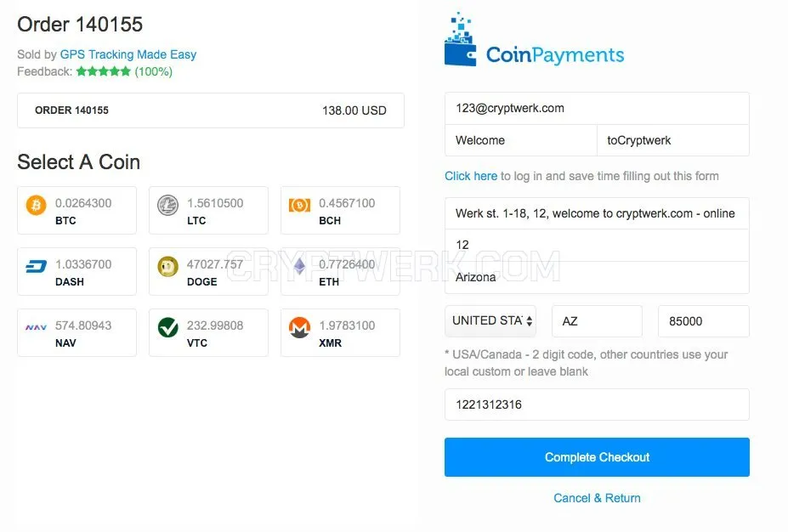The width and height of the screenshot is (788, 532).
Task: Choose the Vertcoin VTC checkmark icon
Action: click(167, 327)
